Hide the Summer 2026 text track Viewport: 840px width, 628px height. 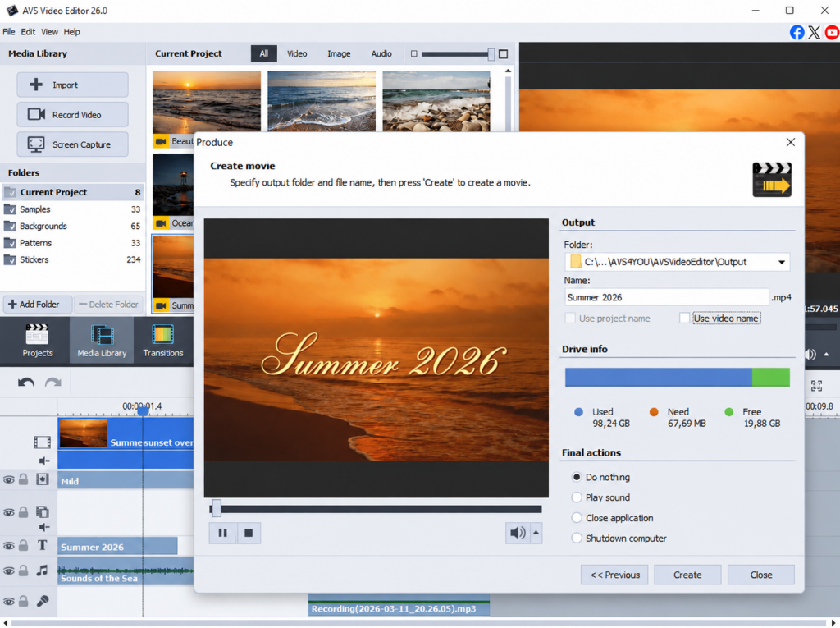point(8,546)
